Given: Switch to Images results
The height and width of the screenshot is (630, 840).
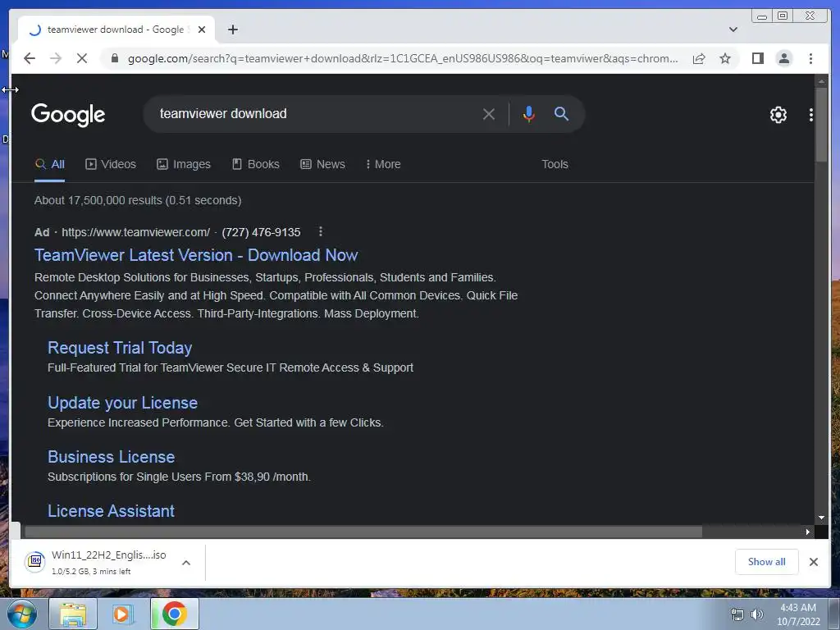Looking at the screenshot, I should [x=183, y=164].
